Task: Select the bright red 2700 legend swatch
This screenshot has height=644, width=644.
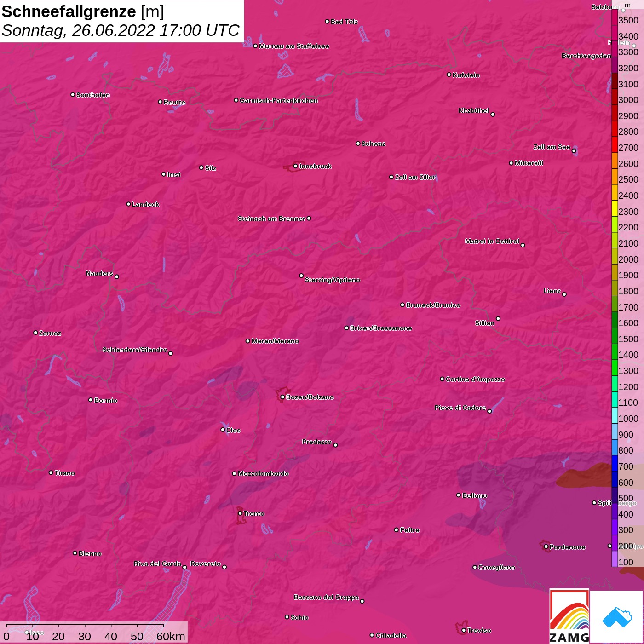Action: 615,144
